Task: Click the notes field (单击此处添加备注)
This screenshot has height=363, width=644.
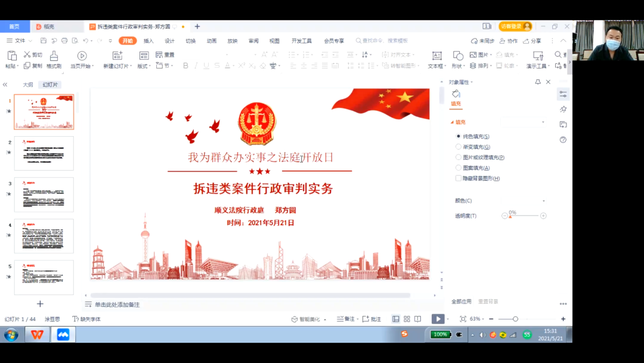Action: click(x=117, y=304)
